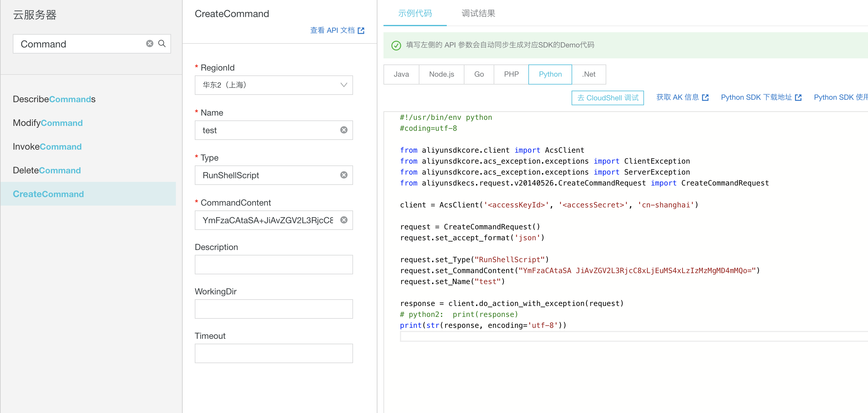Viewport: 868px width, 413px height.
Task: Clear the Name field value
Action: 344,130
